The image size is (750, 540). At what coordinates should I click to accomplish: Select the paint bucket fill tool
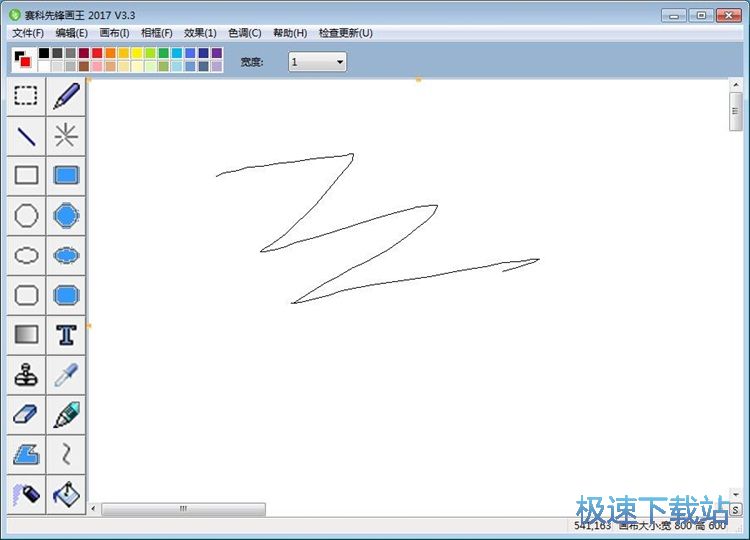coord(66,495)
